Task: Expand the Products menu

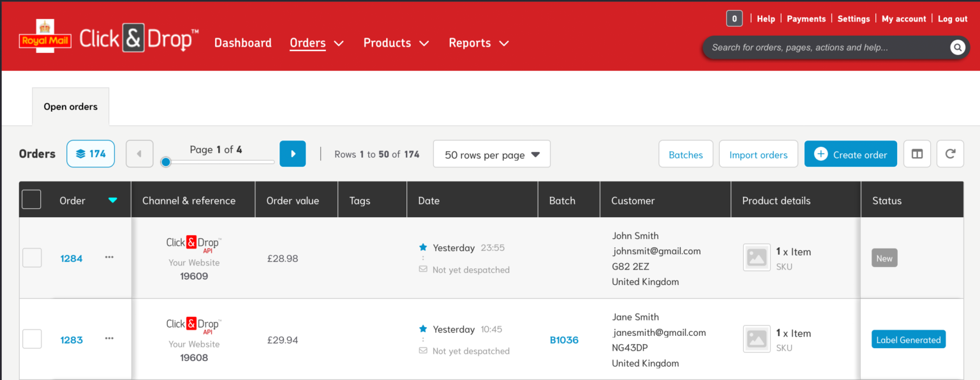Action: 396,43
